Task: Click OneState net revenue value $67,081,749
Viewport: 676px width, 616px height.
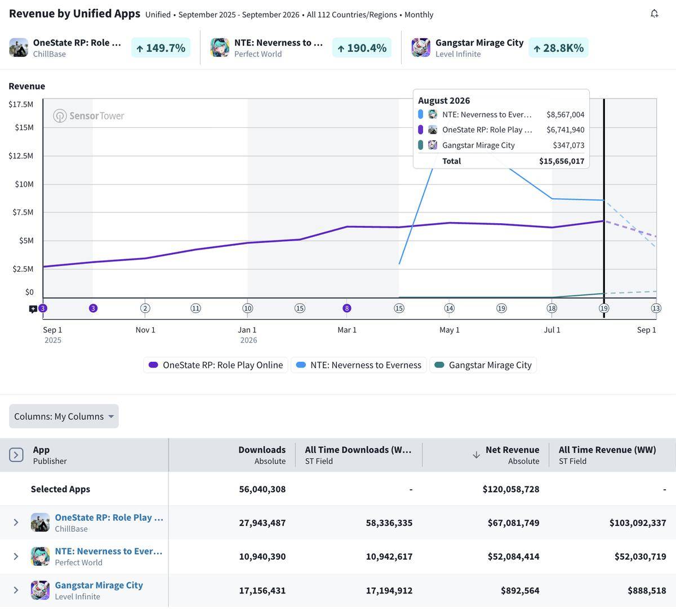Action: click(x=513, y=523)
